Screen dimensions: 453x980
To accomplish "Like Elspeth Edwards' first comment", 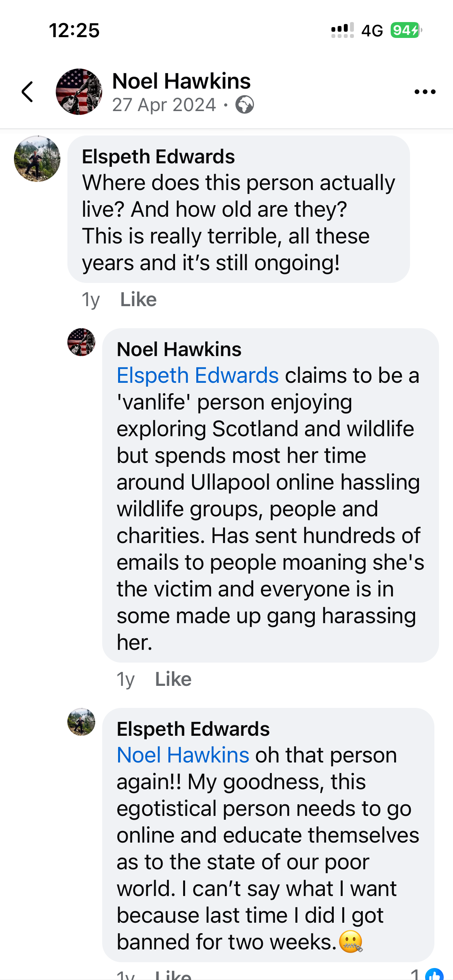I will 138,300.
